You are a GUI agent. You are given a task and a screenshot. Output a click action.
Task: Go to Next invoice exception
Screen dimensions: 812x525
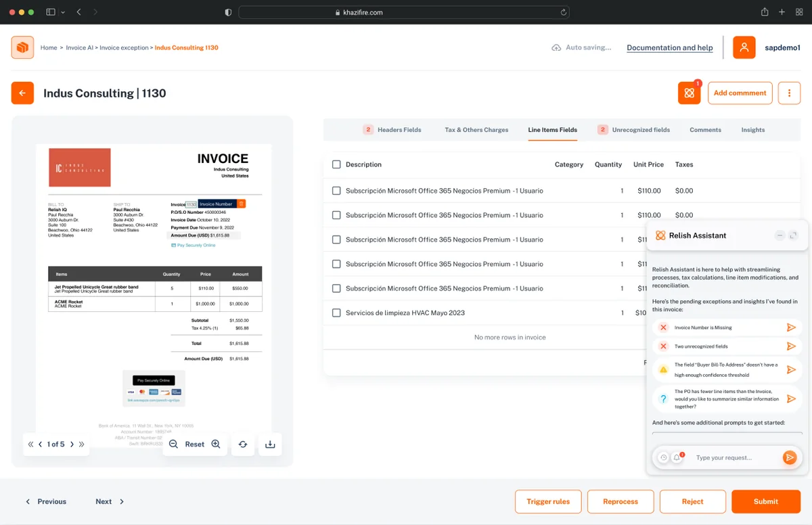pos(110,502)
